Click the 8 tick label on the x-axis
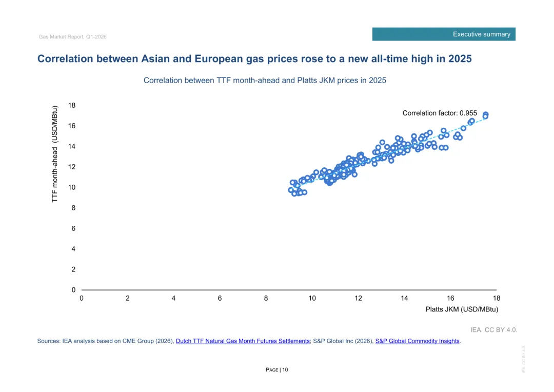This screenshot has height=392, width=554. pyautogui.click(x=266, y=298)
